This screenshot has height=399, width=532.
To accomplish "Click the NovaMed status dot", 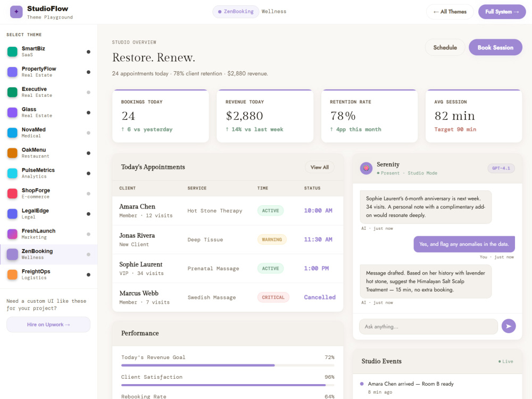I will 88,133.
